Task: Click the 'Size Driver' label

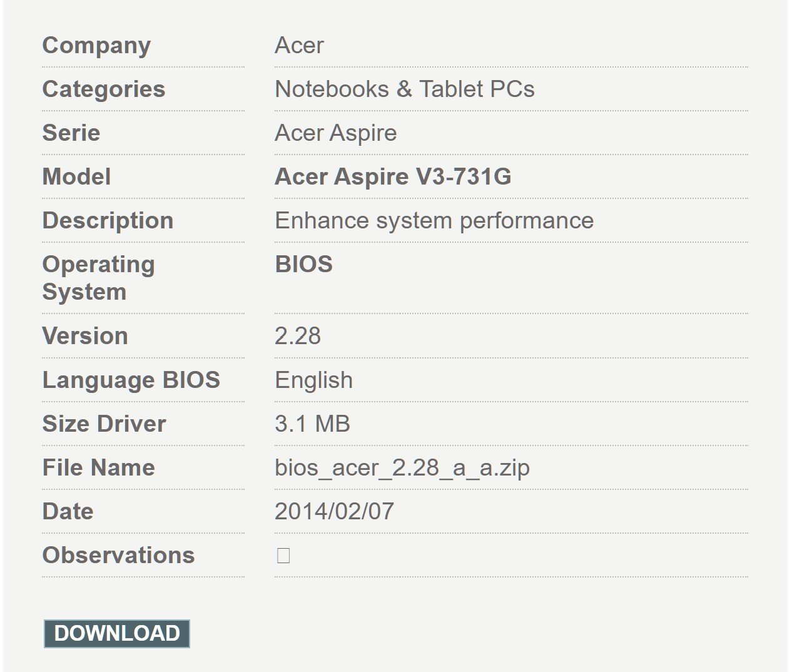Action: [104, 424]
